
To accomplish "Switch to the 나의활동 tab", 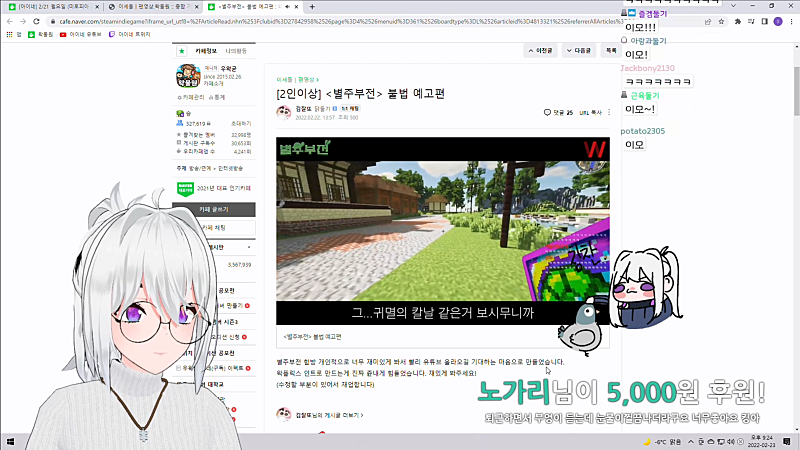I will pos(236,51).
